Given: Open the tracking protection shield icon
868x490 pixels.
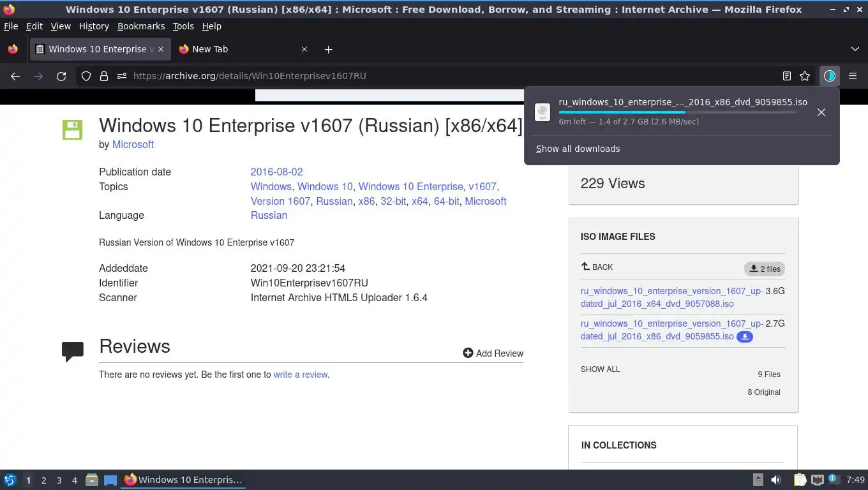Looking at the screenshot, I should (86, 76).
